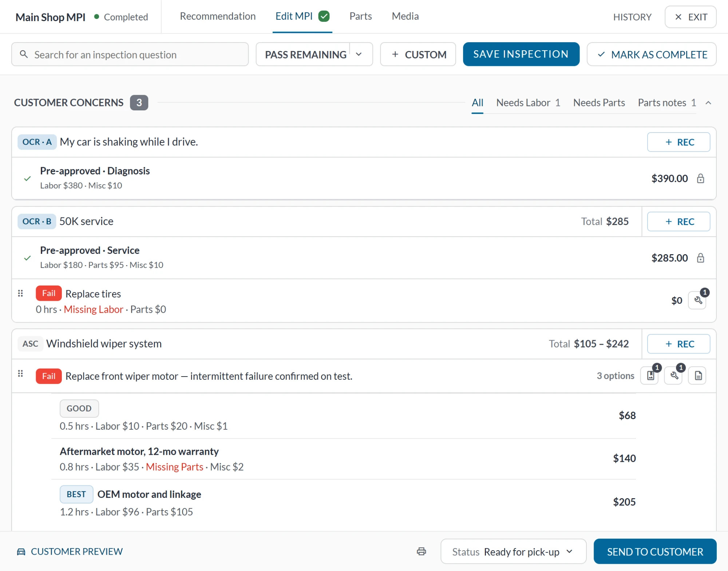This screenshot has width=728, height=571.
Task: Click lock icon on Diagnosis $390.00 row
Action: pyautogui.click(x=700, y=178)
